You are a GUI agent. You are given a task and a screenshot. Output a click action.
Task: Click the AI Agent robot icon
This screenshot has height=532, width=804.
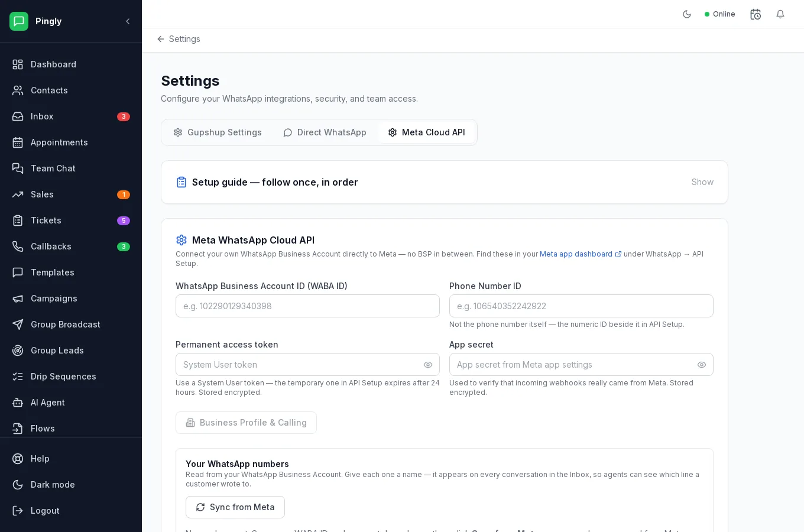point(18,403)
